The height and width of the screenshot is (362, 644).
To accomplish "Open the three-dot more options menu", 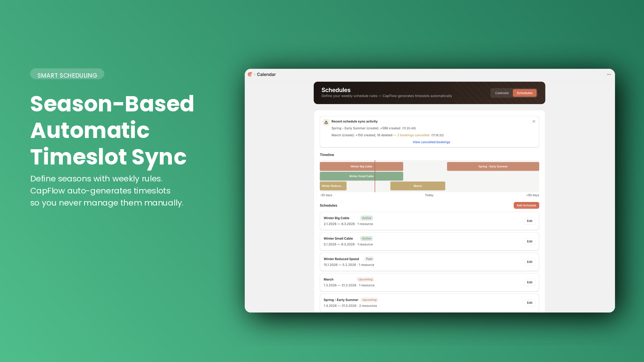I will (x=609, y=74).
